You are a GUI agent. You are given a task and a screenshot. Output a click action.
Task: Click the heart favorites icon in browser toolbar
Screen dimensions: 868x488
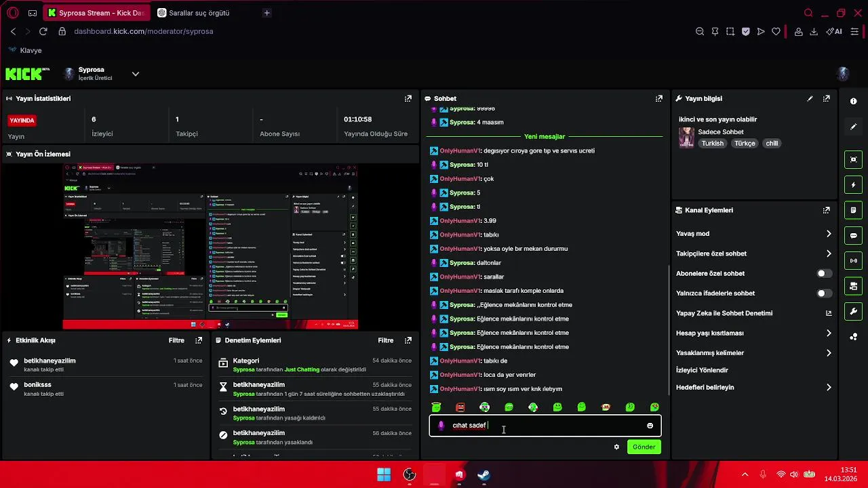click(x=776, y=31)
